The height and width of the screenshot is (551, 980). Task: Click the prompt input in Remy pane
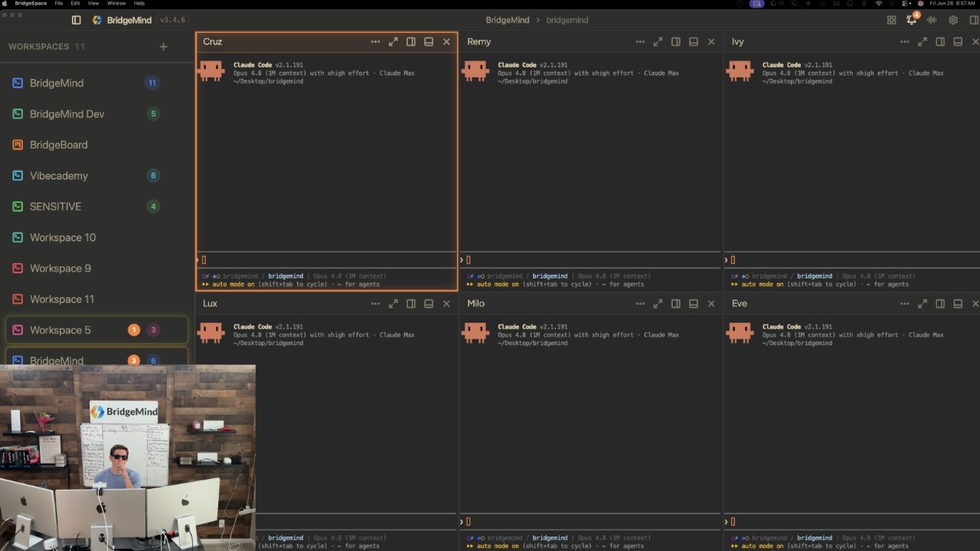pos(591,260)
